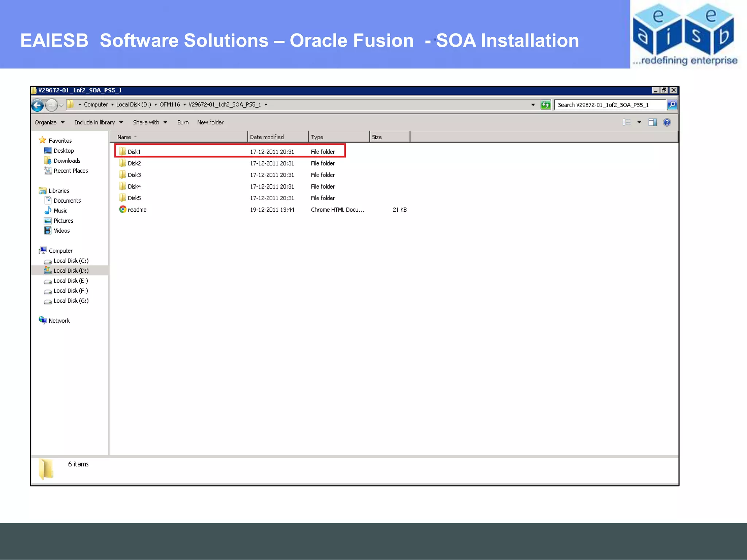
Task: Click the 21 KB size value
Action: tap(399, 210)
